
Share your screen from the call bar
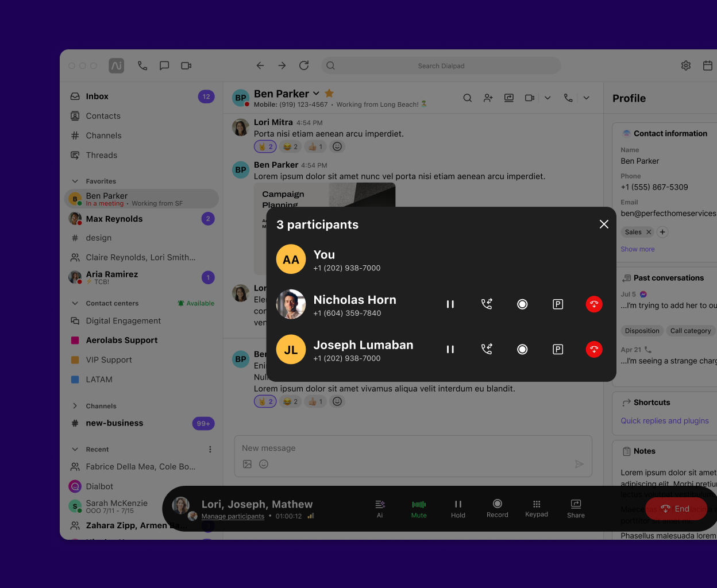pyautogui.click(x=575, y=509)
